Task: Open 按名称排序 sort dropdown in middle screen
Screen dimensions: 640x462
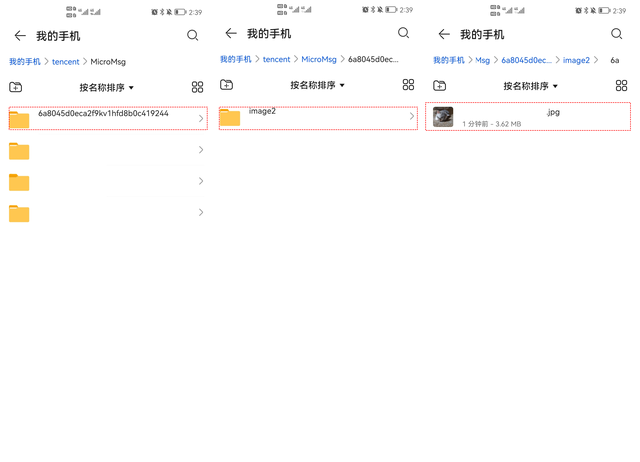Action: coord(317,85)
